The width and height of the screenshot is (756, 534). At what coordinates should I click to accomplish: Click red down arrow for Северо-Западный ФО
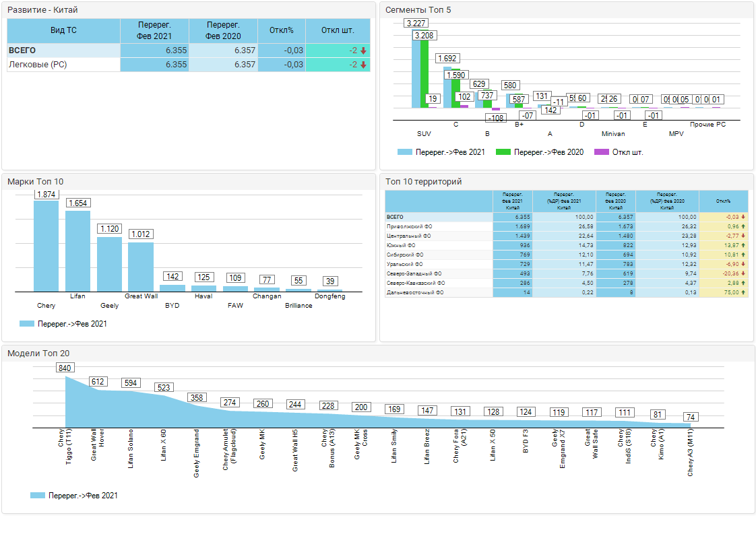[x=743, y=274]
